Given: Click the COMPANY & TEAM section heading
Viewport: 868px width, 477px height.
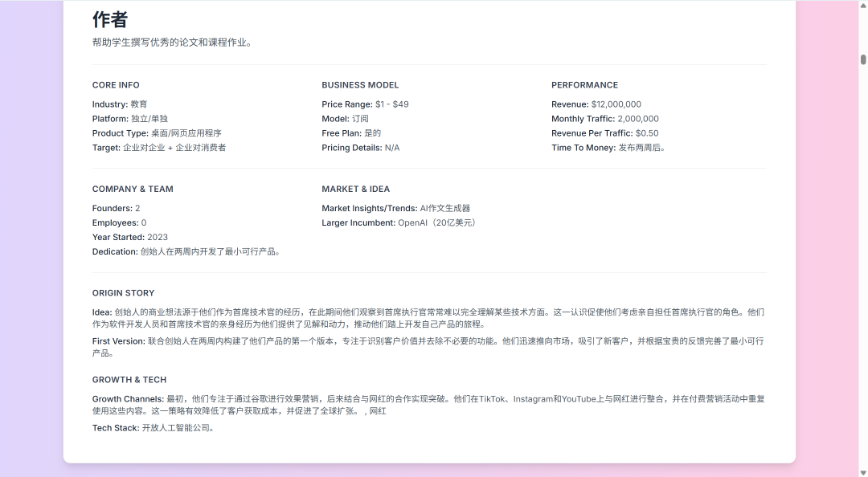Looking at the screenshot, I should 133,190.
